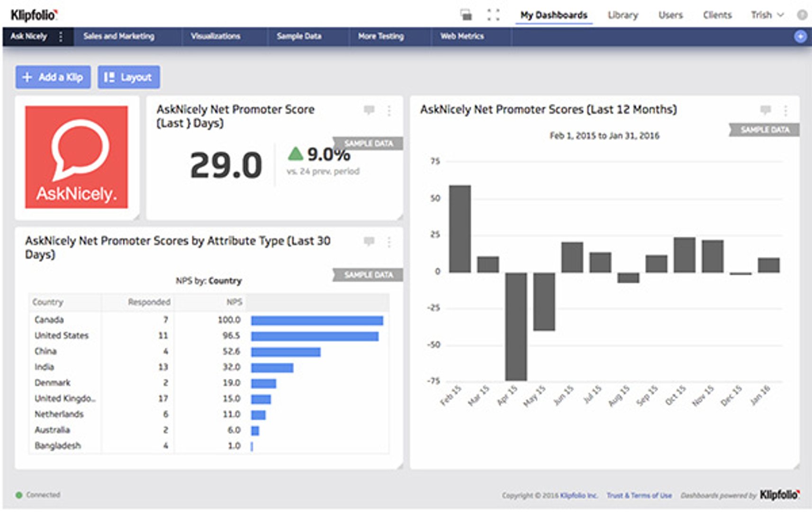
Task: Open comments on Attribute Type klip
Action: click(x=369, y=241)
